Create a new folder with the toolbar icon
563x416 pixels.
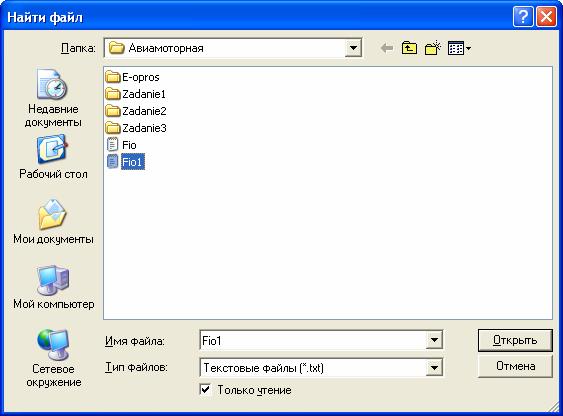tap(432, 48)
